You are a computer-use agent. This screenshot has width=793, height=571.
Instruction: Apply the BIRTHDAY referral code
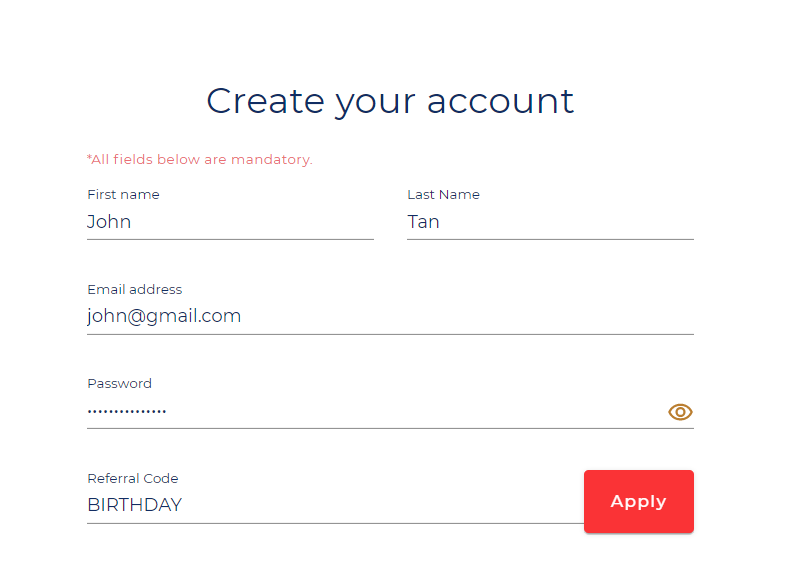point(639,501)
